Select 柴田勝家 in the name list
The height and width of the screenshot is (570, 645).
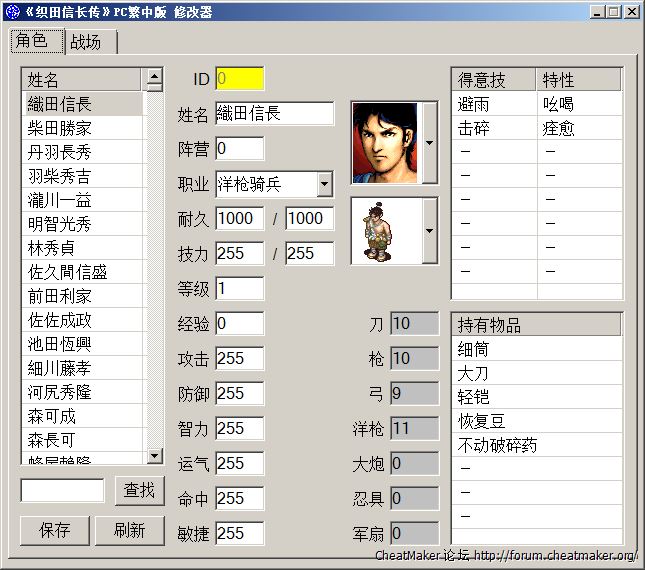[x=60, y=128]
